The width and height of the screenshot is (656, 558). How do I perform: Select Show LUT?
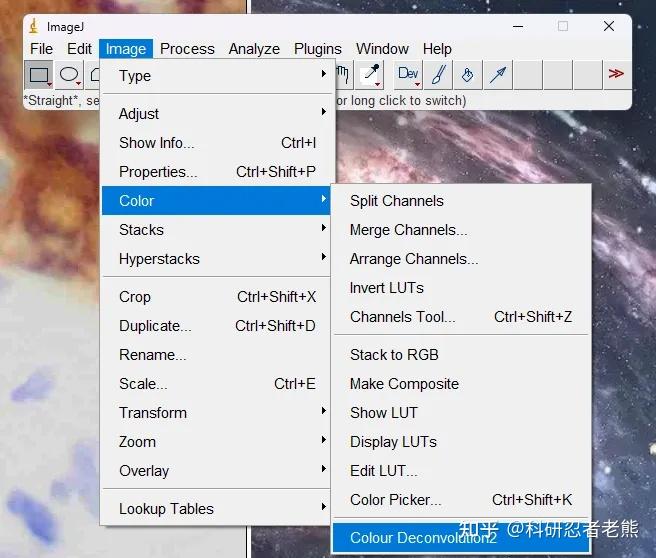(461, 412)
